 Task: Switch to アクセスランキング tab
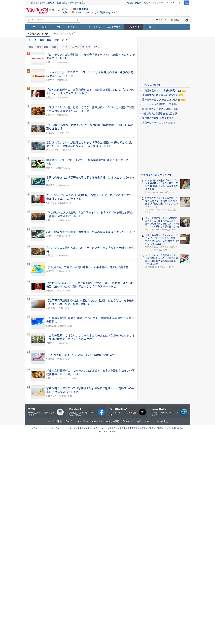[x=38, y=33]
